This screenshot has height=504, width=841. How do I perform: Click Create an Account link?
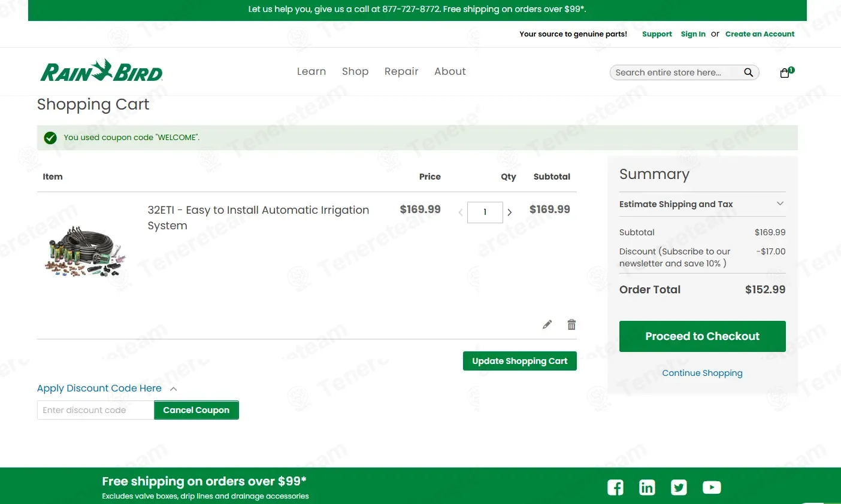point(760,34)
